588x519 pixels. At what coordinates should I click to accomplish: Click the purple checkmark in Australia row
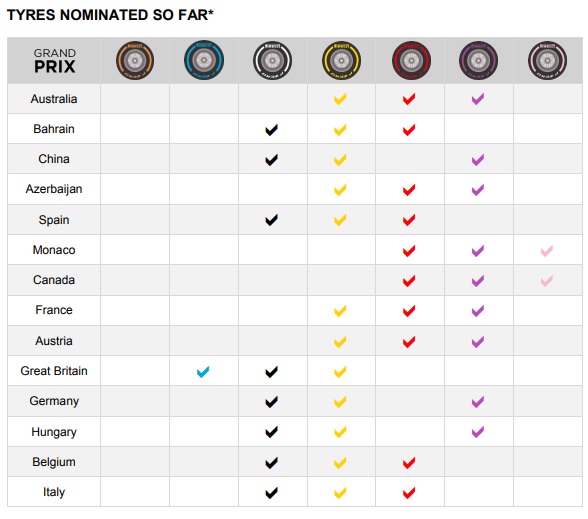coord(478,99)
